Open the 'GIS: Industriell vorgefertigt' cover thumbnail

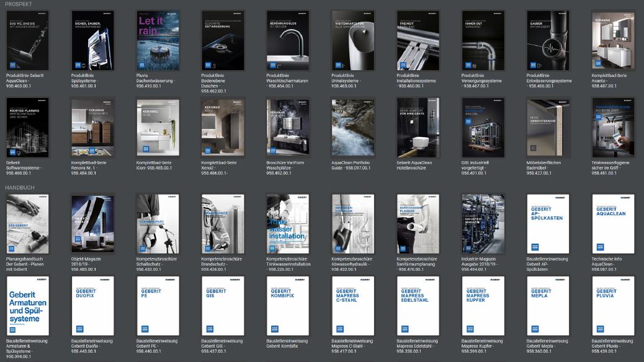coord(483,128)
